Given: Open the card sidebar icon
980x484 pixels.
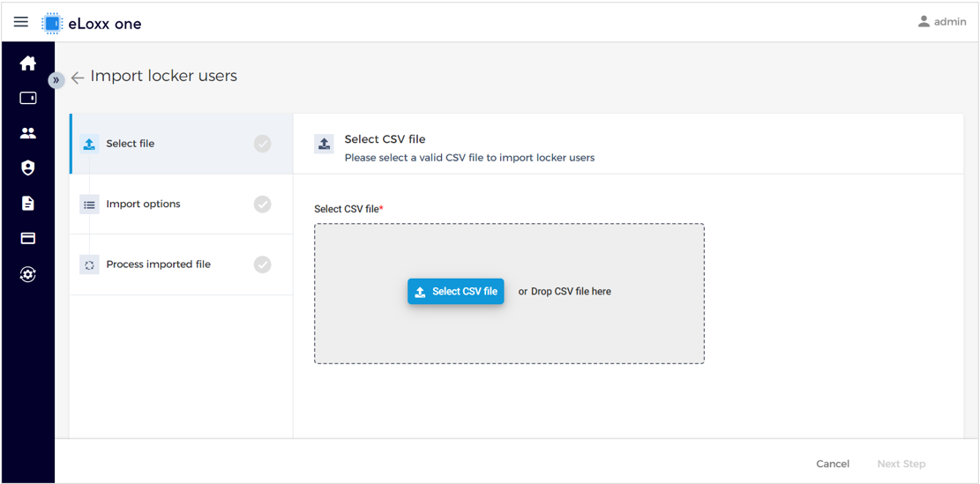Looking at the screenshot, I should [x=28, y=238].
